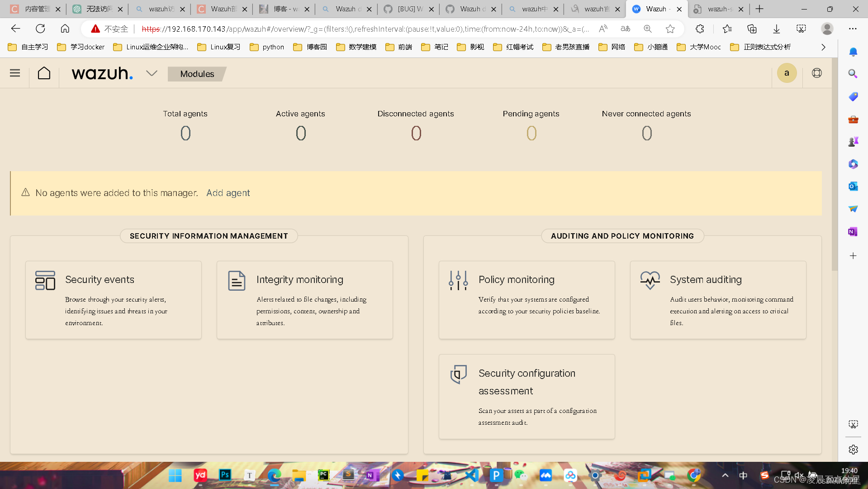Viewport: 868px width, 489px height.
Task: Open the downloads icon
Action: [x=776, y=29]
